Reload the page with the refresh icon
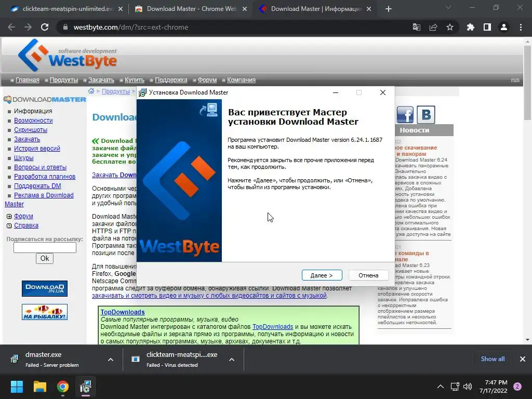Screen dimensions: 532x399 point(45,27)
